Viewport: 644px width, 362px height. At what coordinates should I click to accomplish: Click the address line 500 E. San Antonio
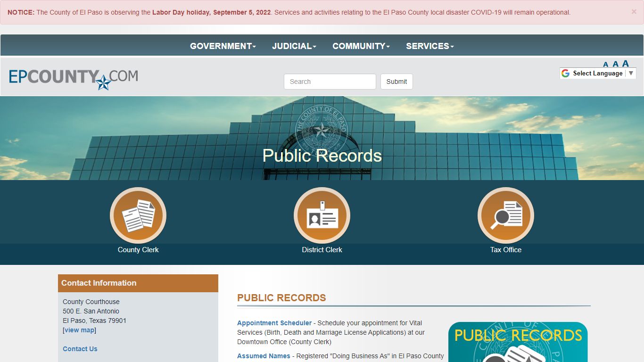(91, 311)
